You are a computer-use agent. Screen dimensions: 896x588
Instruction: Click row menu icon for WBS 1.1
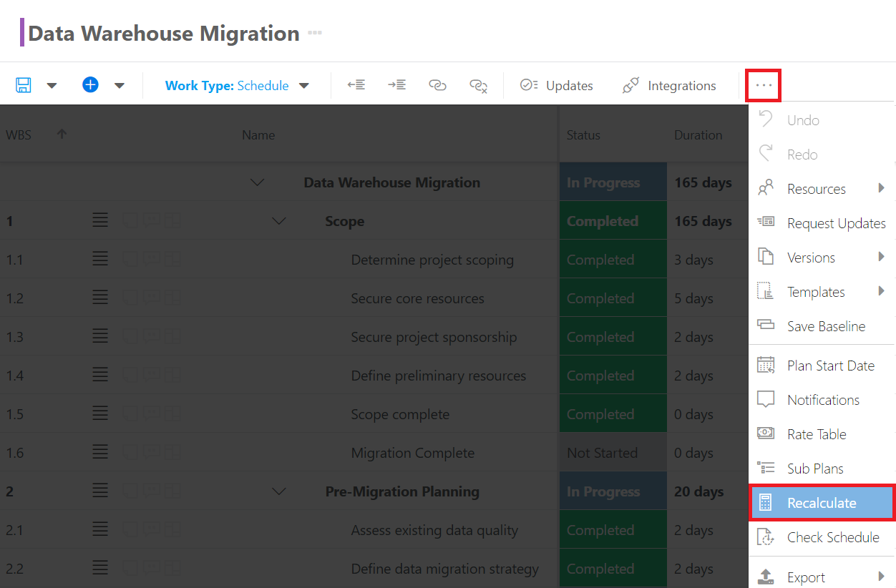[100, 259]
